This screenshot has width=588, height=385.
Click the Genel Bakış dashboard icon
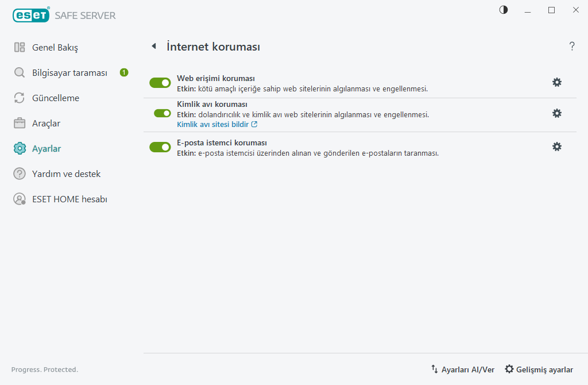click(20, 47)
